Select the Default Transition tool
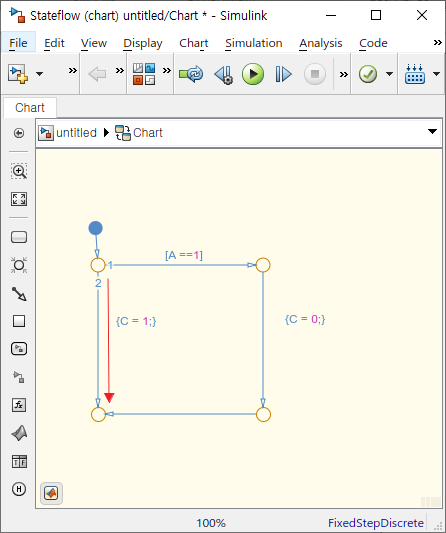446x533 pixels. [x=19, y=294]
